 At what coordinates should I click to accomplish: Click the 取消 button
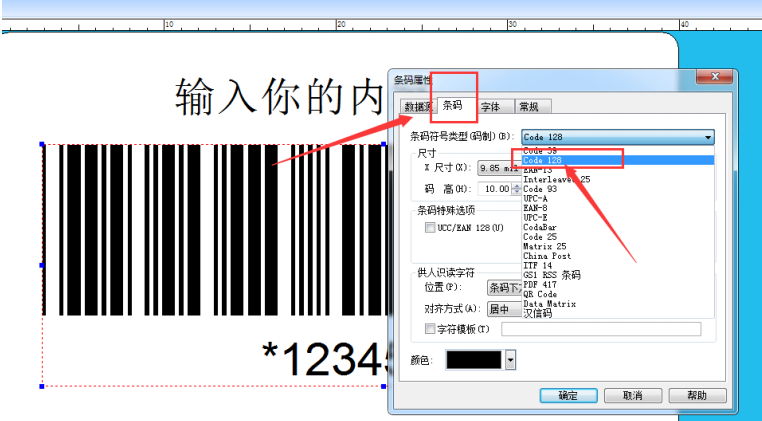pos(633,396)
